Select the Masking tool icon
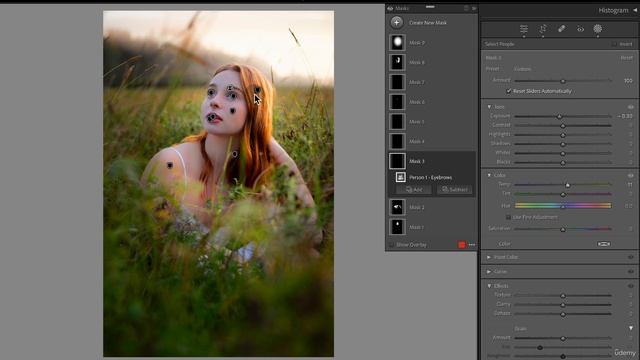The image size is (640, 360). 598,29
